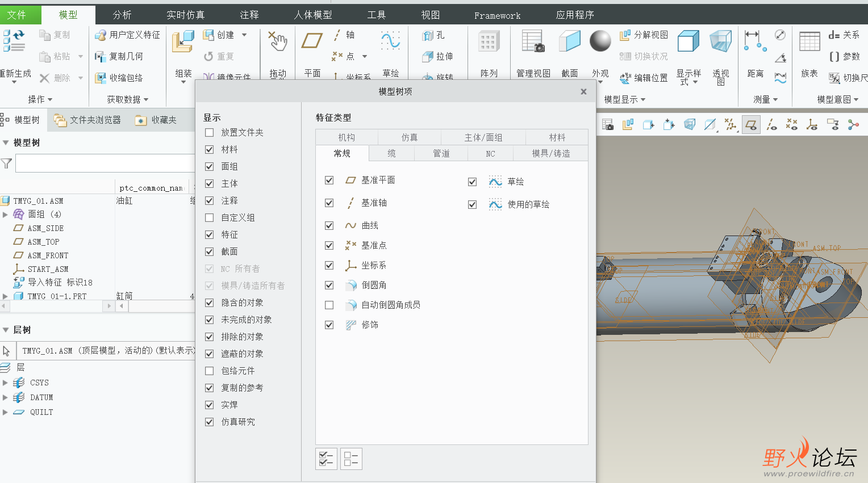868x483 pixels.
Task: Click the Mirror Component (镜像元件) button
Action: [227, 77]
